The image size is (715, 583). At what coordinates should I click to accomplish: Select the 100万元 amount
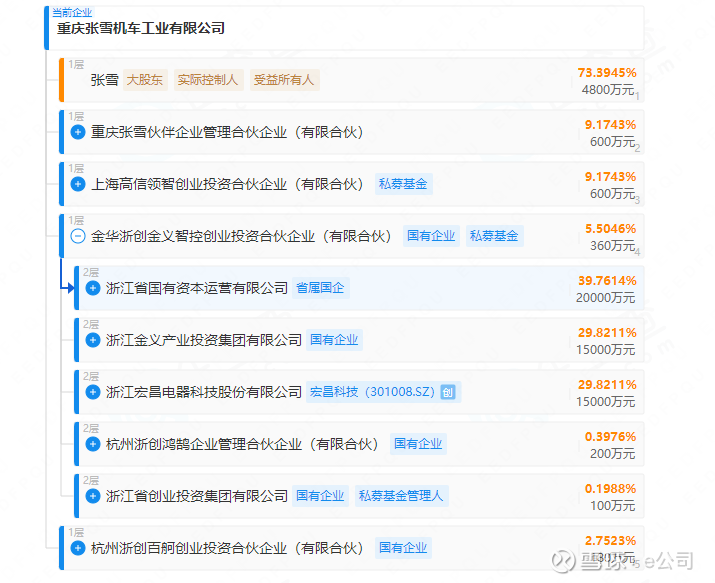612,506
